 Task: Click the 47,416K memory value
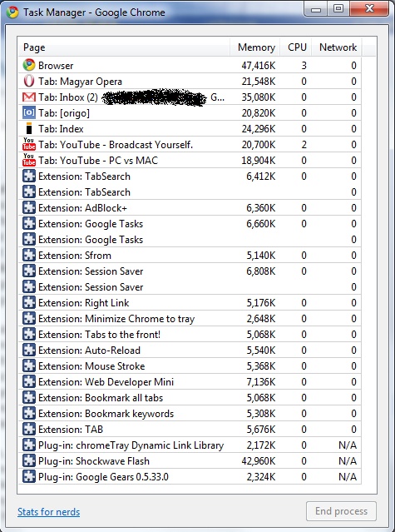pos(259,66)
